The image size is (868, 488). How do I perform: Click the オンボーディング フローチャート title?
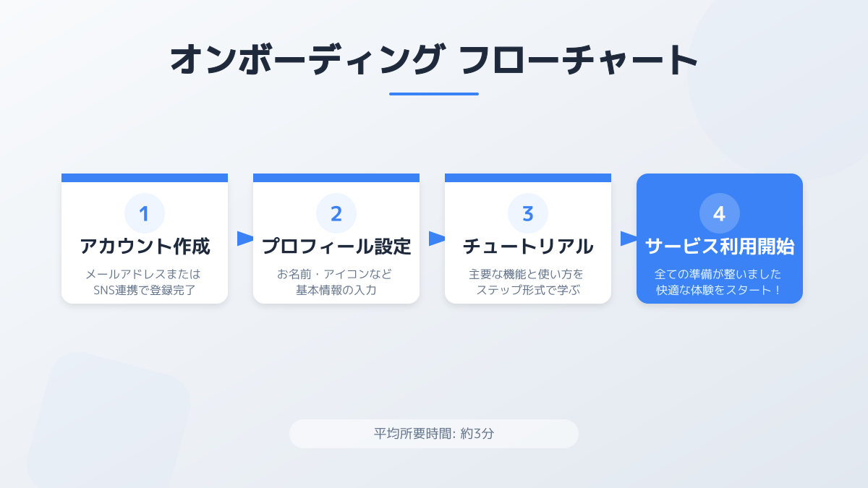coord(434,60)
